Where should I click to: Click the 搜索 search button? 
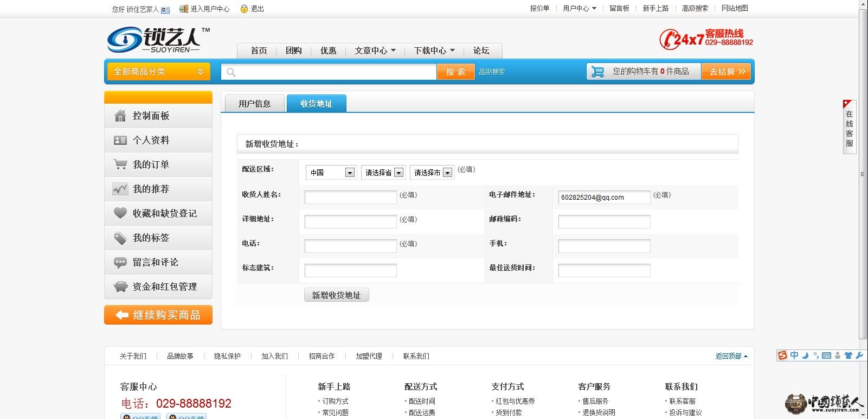pos(455,72)
